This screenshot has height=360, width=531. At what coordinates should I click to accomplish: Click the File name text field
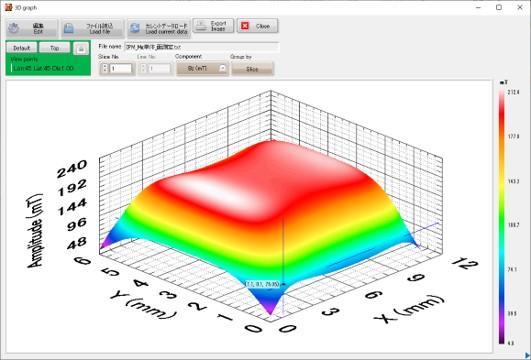pos(202,47)
